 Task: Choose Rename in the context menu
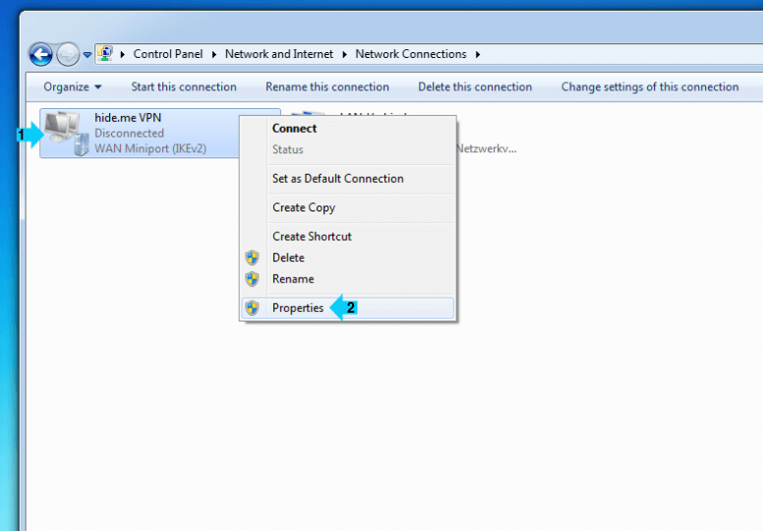pyautogui.click(x=348, y=279)
